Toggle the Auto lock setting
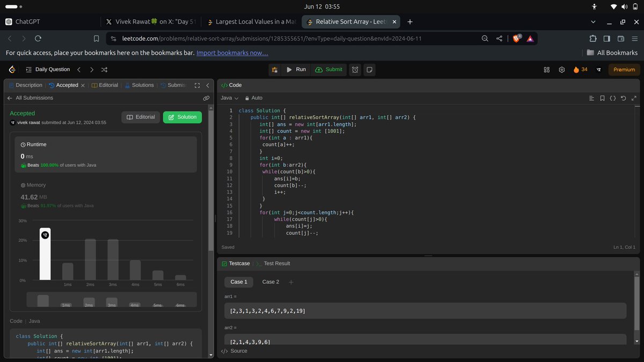 tap(253, 98)
